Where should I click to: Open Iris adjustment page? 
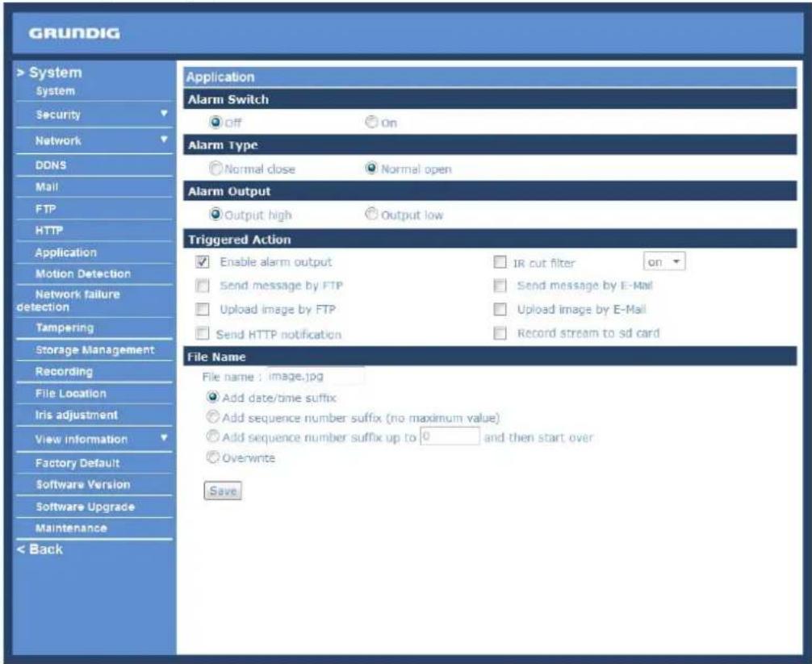click(x=76, y=415)
